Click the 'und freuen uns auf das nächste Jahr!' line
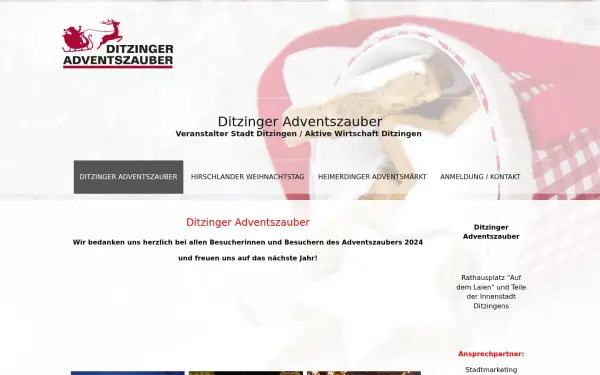The width and height of the screenshot is (600, 375). click(x=248, y=258)
